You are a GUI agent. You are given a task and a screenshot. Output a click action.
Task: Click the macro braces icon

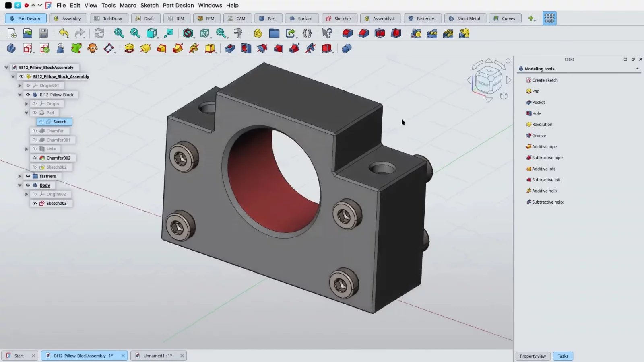307,33
